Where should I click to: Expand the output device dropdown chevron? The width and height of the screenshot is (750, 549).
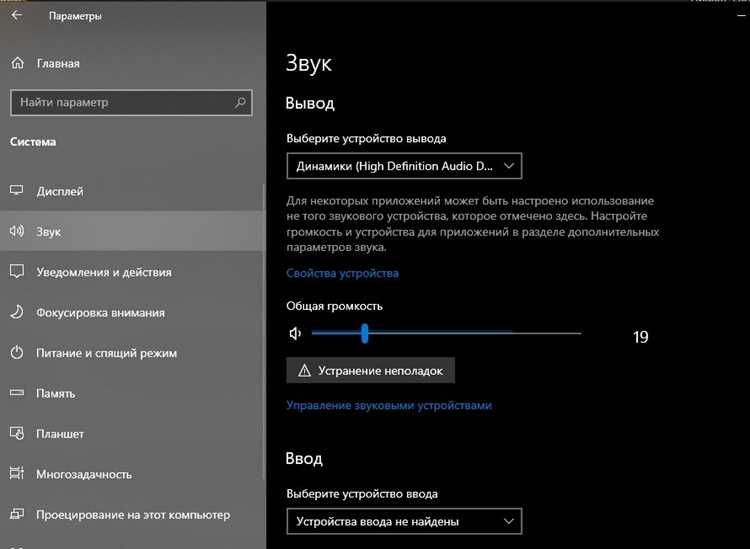coord(509,166)
